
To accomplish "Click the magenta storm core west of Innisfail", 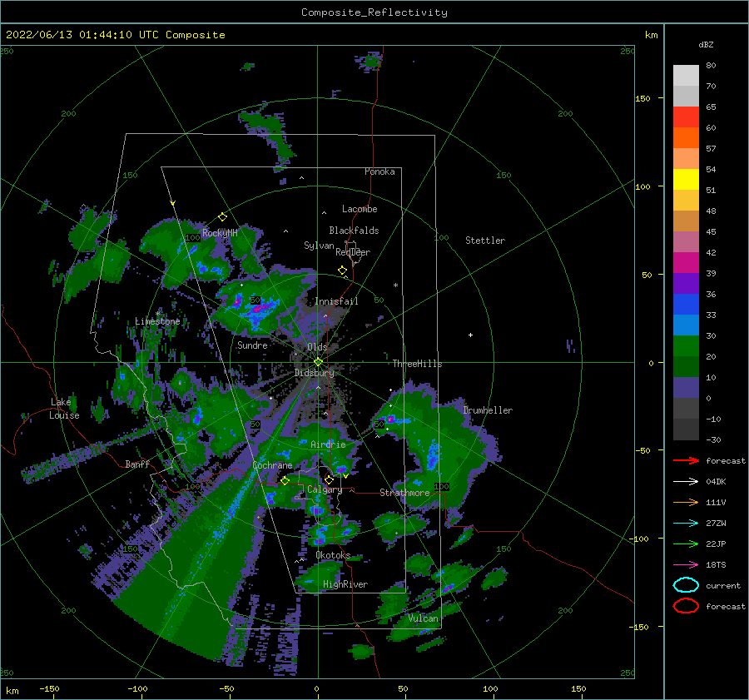I will [x=259, y=308].
